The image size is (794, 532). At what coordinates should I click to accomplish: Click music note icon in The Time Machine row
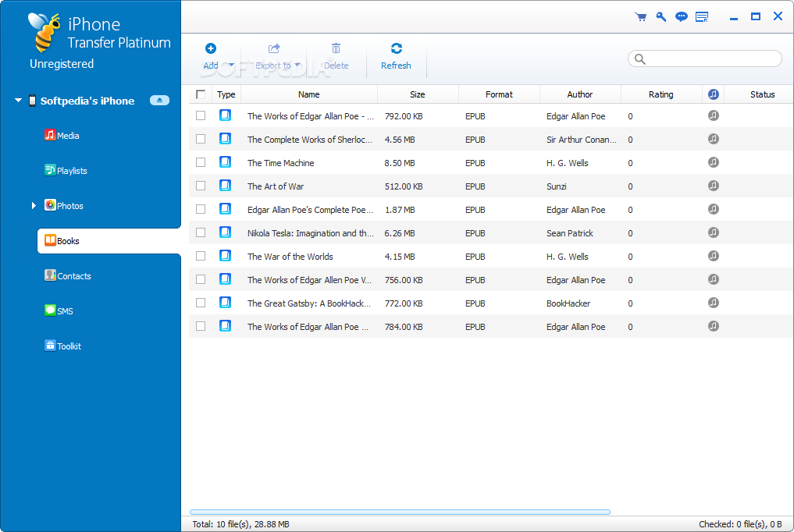[714, 162]
